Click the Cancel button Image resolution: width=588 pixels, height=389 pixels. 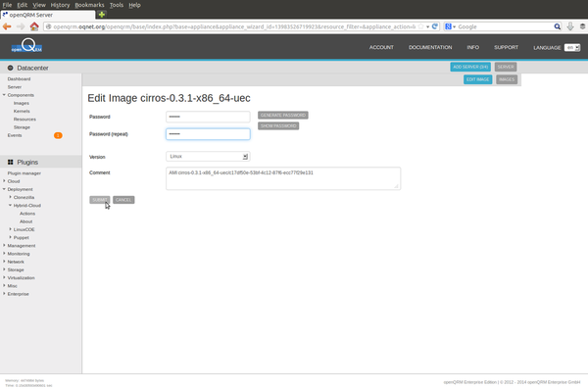tap(123, 200)
